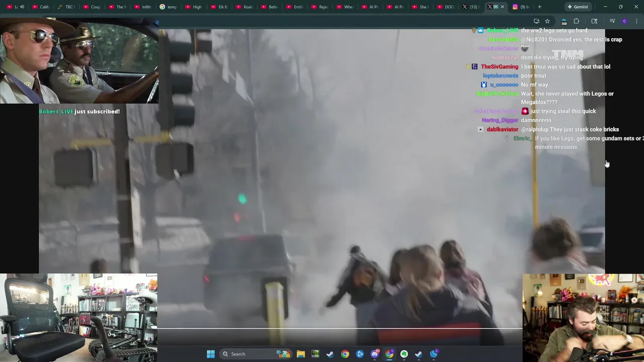This screenshot has height=362, width=644.
Task: Open the Gemini button in Chrome
Action: (578, 7)
